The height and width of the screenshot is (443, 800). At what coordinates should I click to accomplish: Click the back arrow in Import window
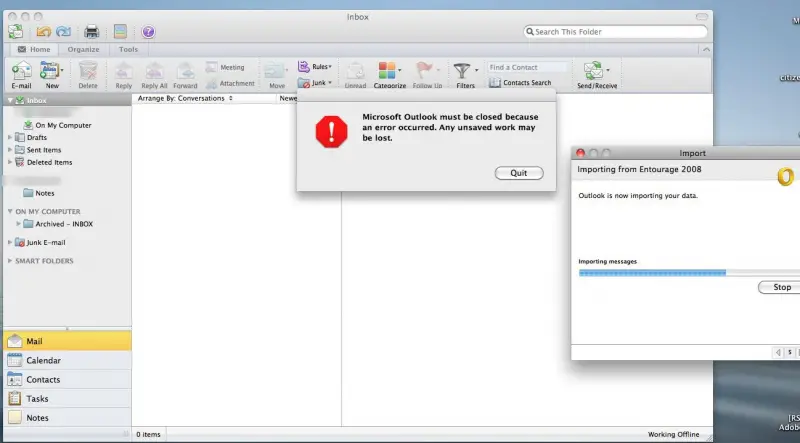(x=778, y=352)
